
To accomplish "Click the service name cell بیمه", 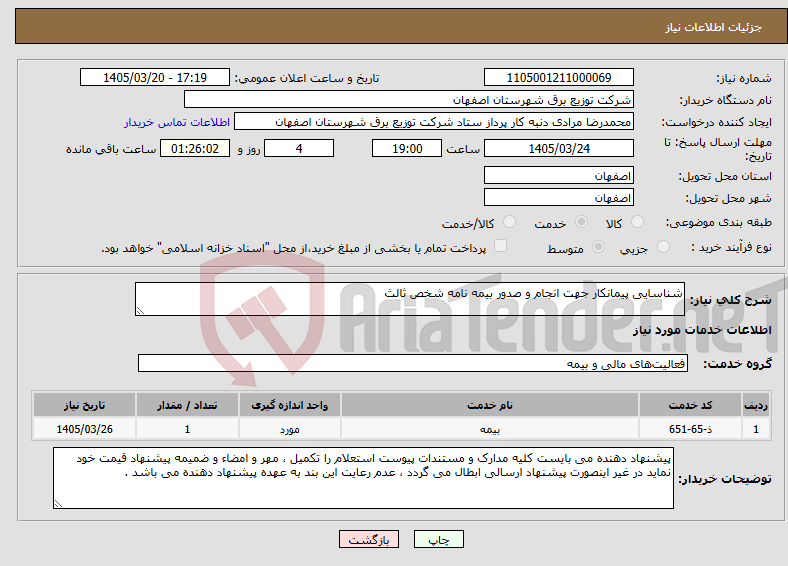I will pos(489,429).
